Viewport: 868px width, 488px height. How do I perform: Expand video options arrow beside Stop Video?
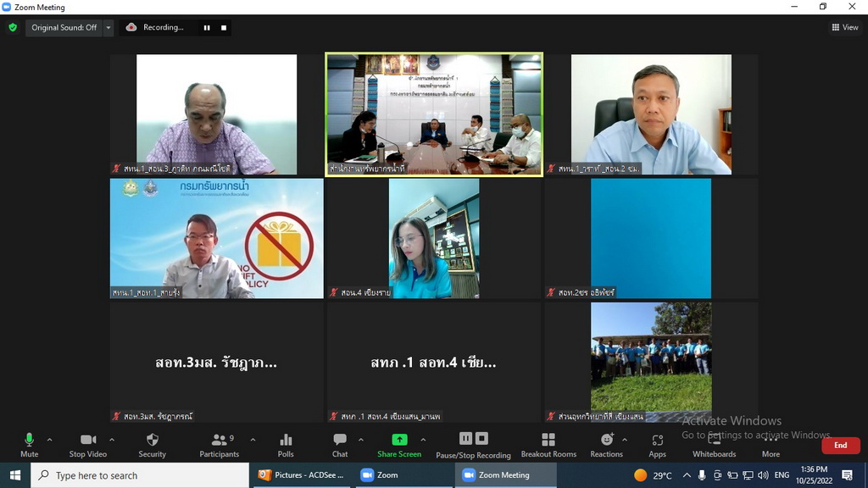[x=112, y=440]
